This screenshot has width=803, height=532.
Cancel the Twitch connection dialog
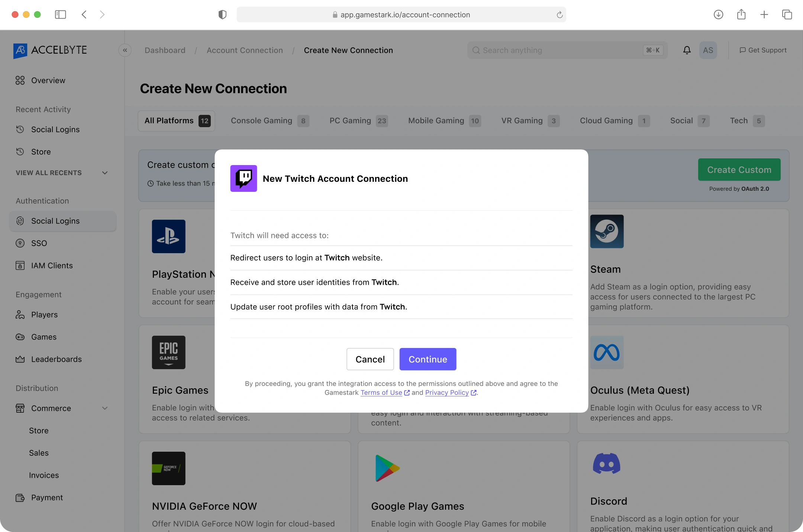point(370,359)
